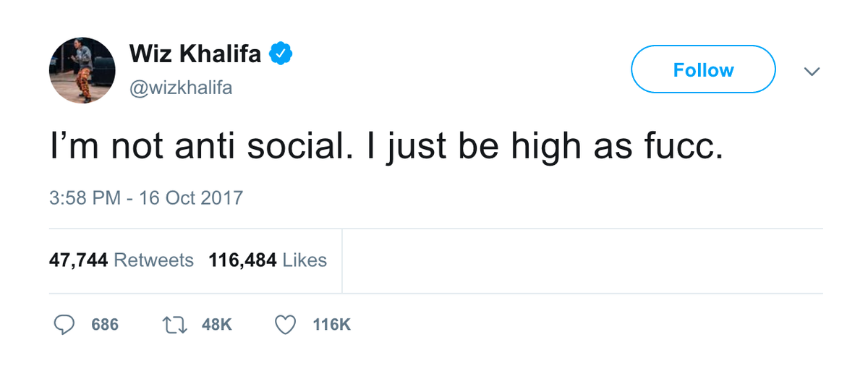Click the word "Retweets" in the stats row
868x366 pixels.
coord(154,260)
